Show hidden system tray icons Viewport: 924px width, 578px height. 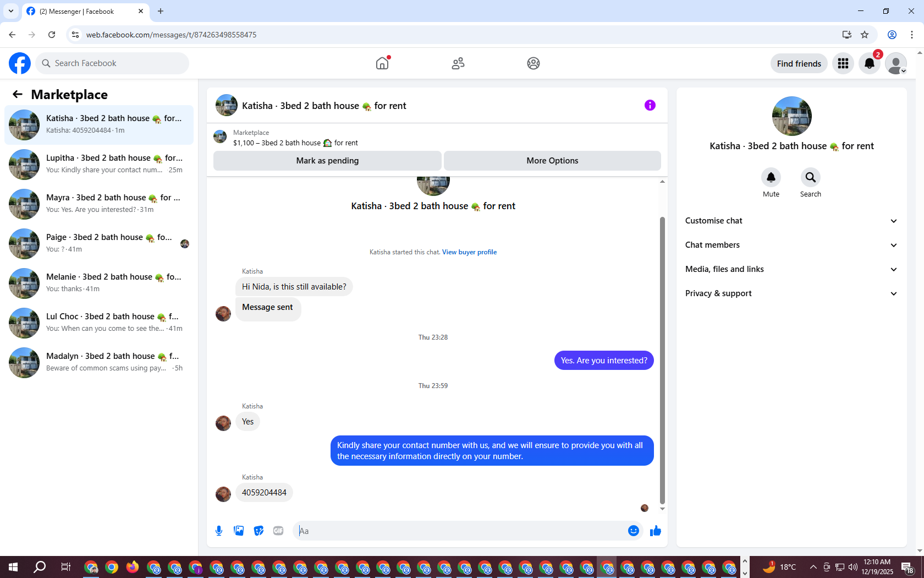pos(812,567)
